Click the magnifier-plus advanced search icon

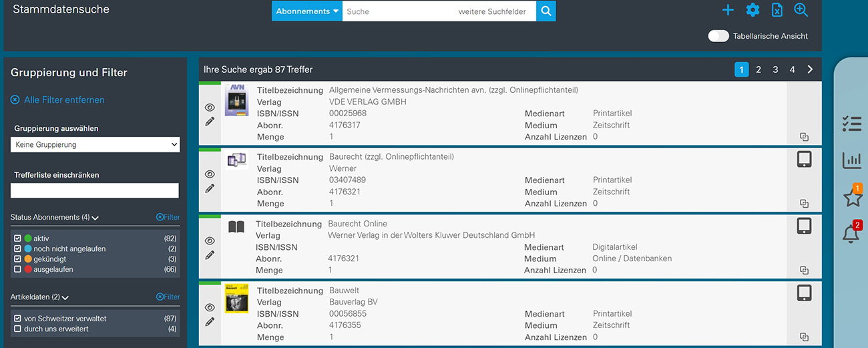pos(801,10)
